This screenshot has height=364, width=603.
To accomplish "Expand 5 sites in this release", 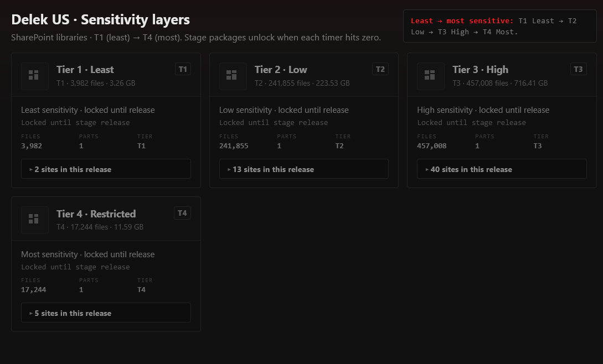I will (x=106, y=313).
